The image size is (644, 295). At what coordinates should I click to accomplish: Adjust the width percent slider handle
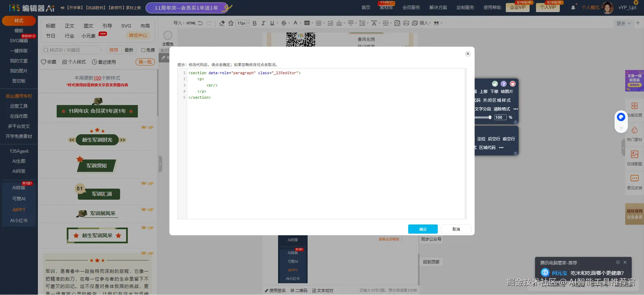click(x=490, y=117)
